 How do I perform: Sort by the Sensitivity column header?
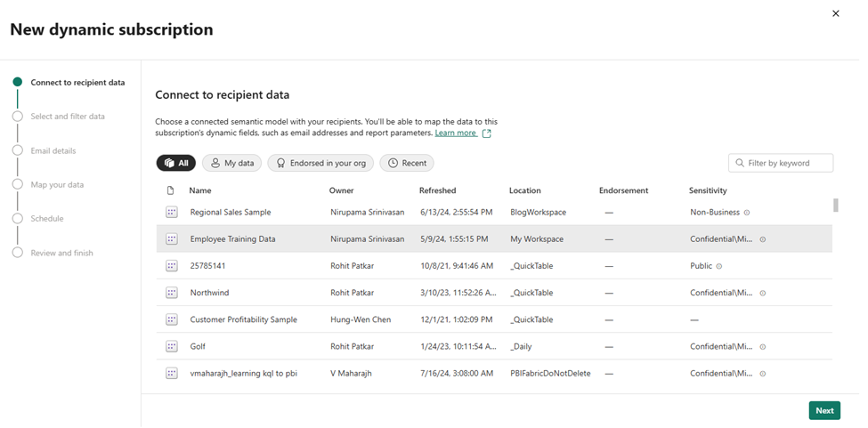click(708, 190)
